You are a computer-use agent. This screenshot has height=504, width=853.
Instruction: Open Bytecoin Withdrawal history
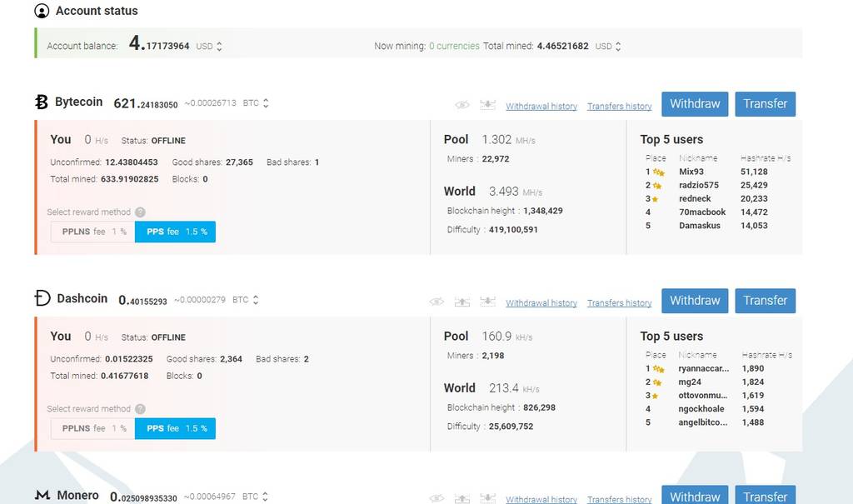pyautogui.click(x=541, y=106)
